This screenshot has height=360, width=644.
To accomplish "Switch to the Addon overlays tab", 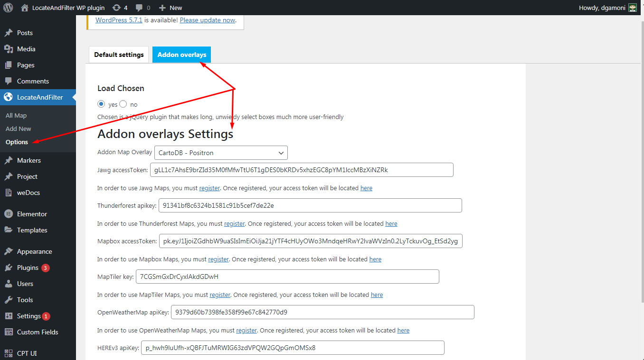I will [182, 55].
